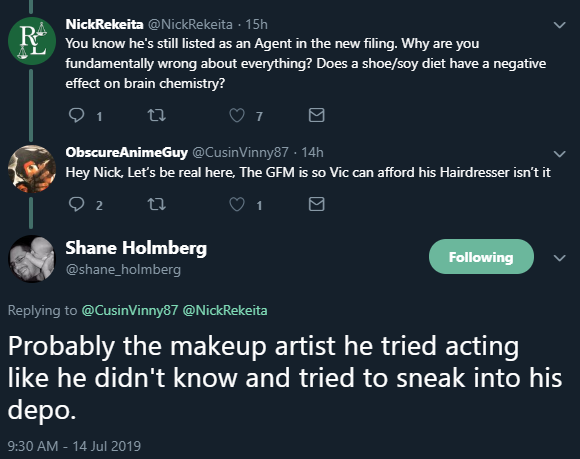Open the Shane Holmberg display name
The width and height of the screenshot is (580, 459).
coord(136,248)
